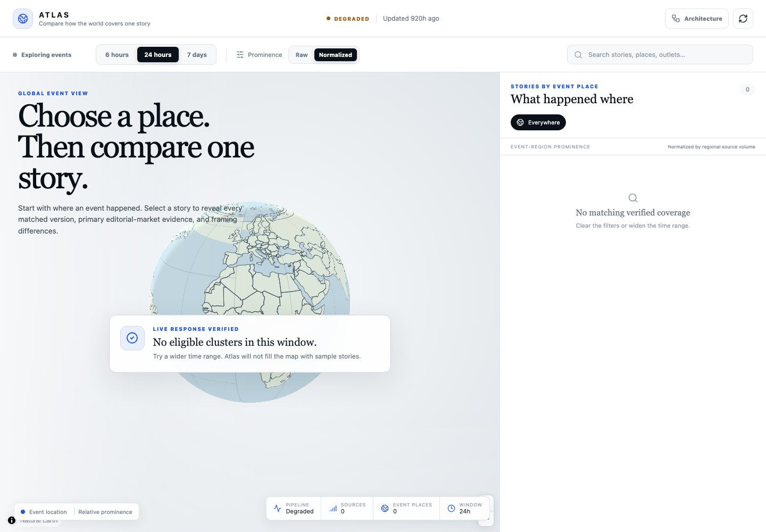766x532 pixels.
Task: Open the Architecture view
Action: pyautogui.click(x=697, y=19)
